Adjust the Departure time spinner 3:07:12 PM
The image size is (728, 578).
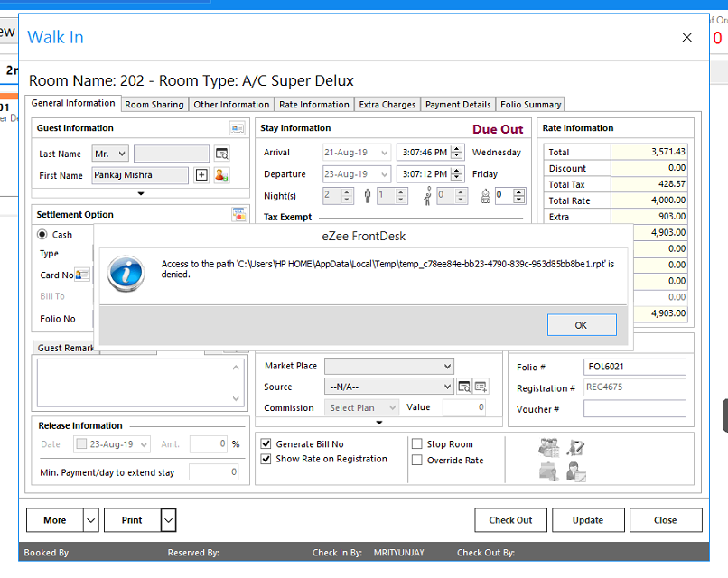point(457,174)
